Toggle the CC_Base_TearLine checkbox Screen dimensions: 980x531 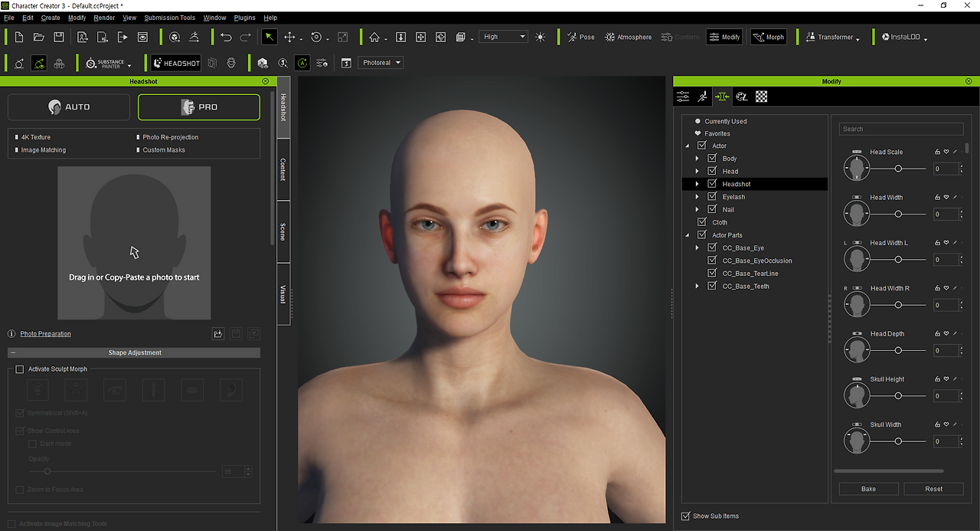712,274
